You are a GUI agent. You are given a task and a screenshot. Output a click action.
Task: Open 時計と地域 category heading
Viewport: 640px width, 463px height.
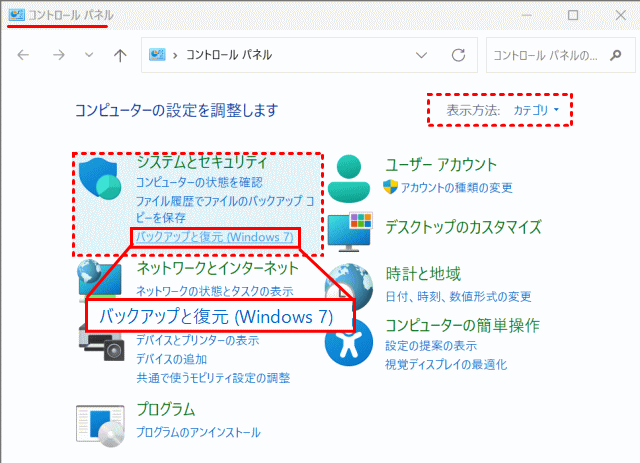423,274
